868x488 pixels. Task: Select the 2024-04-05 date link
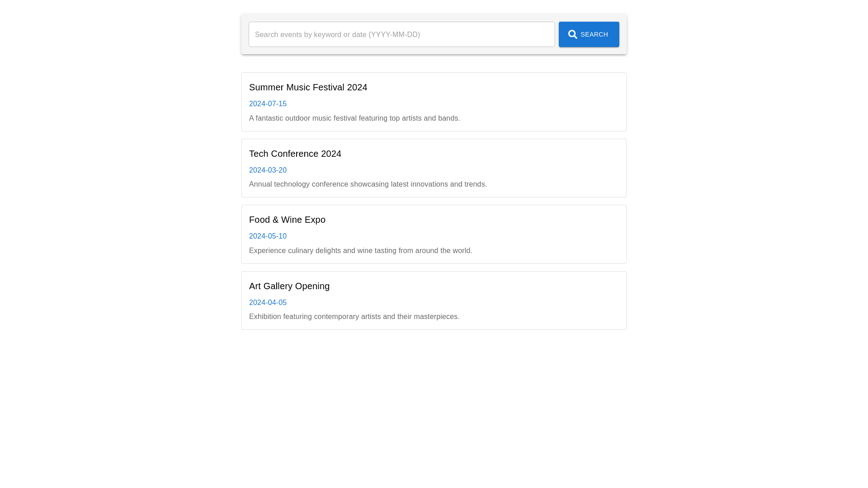pyautogui.click(x=268, y=303)
